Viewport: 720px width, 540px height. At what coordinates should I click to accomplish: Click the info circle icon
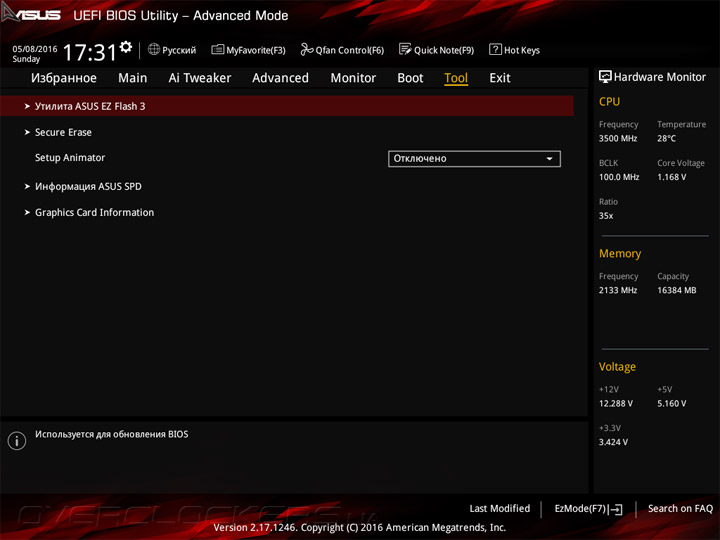(x=17, y=441)
